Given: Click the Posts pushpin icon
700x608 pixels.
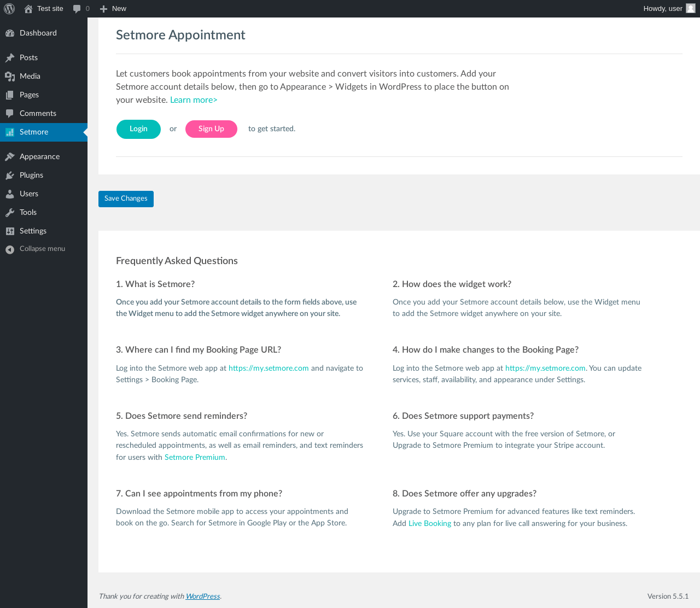Looking at the screenshot, I should [x=10, y=57].
